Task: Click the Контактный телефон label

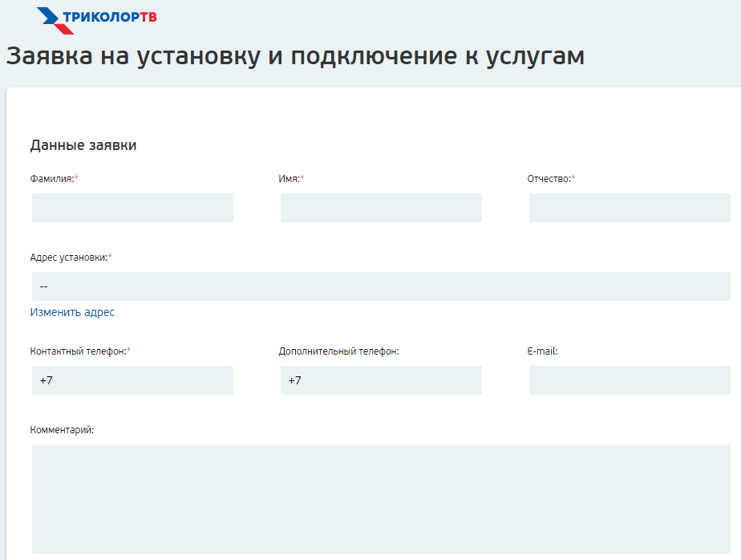Action: (x=78, y=351)
